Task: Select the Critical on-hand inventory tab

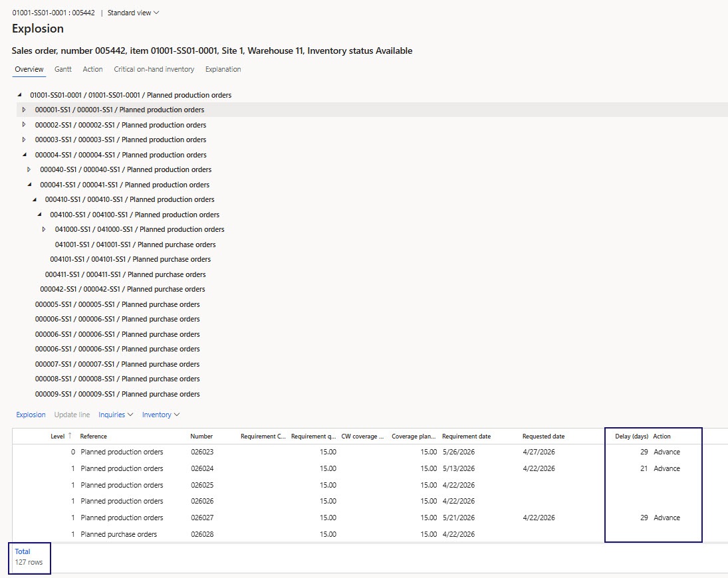Action: (154, 69)
